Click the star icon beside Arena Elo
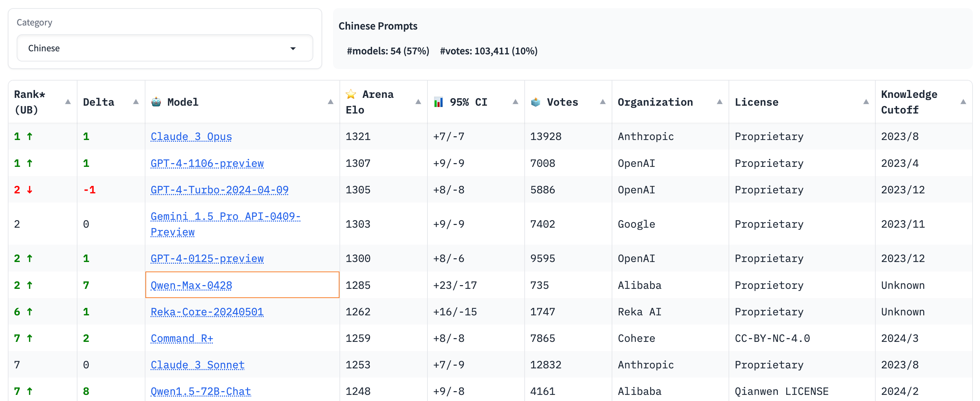Viewport: 980px width, 401px height. (351, 94)
